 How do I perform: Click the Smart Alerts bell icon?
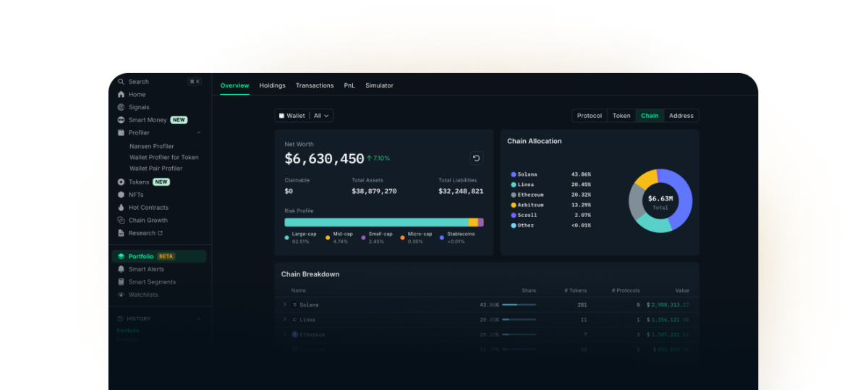[x=121, y=269]
